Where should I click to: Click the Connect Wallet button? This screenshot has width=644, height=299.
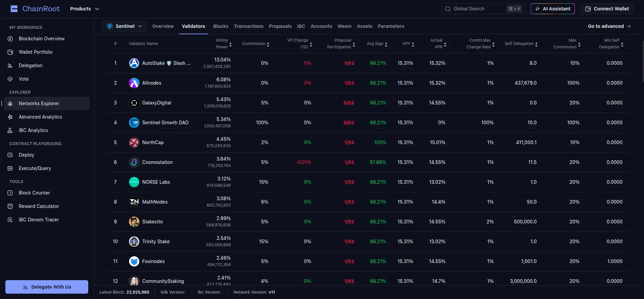point(607,9)
